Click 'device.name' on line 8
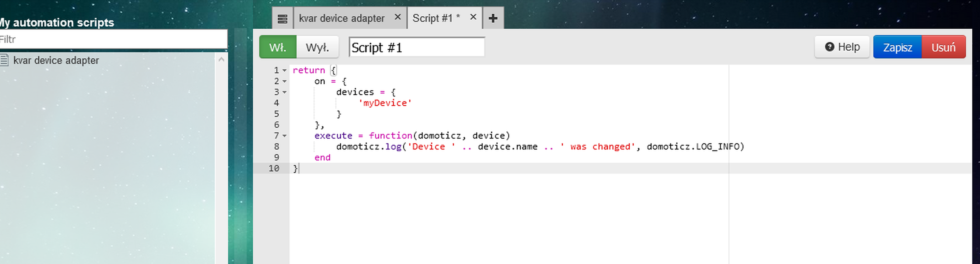980x264 pixels. click(507, 147)
